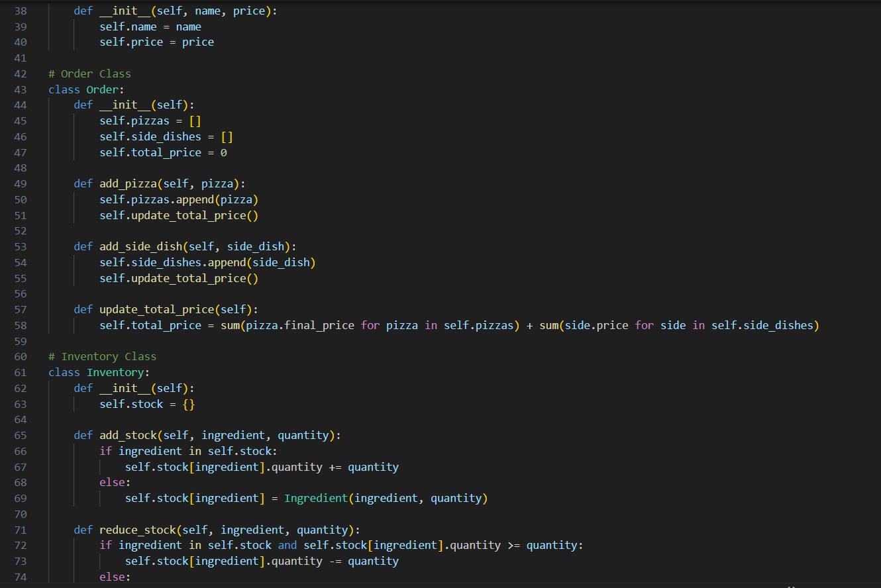881x588 pixels.
Task: Click line number 53 in the gutter
Action: click(x=20, y=246)
